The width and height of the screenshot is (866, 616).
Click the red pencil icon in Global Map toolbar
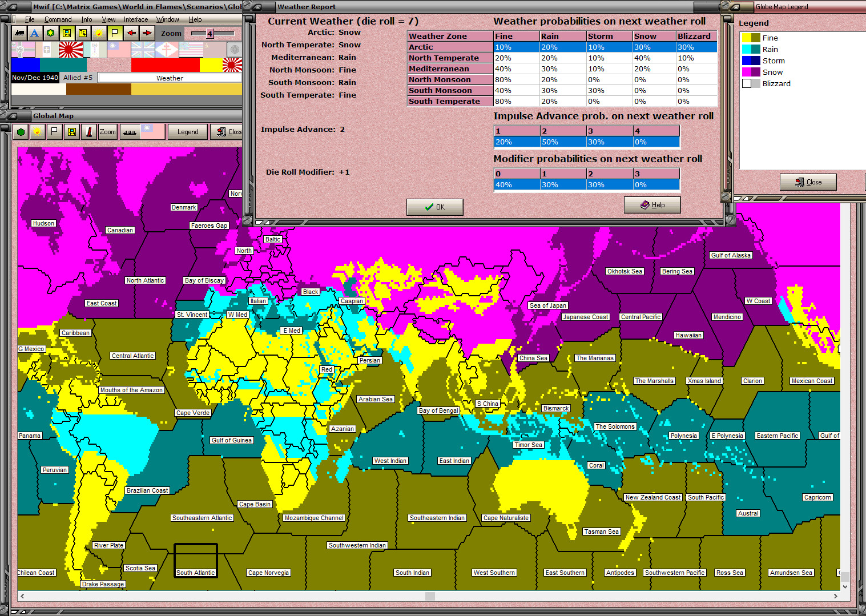[89, 132]
